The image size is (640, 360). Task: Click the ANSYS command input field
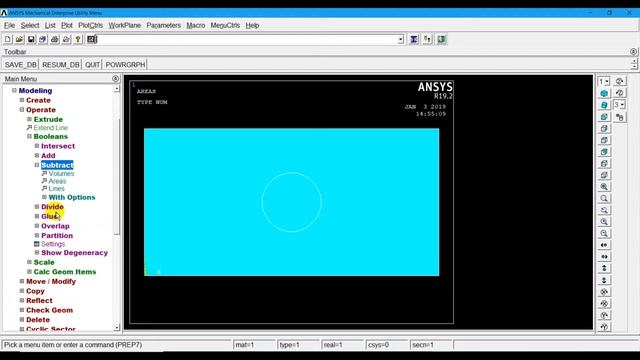(247, 40)
